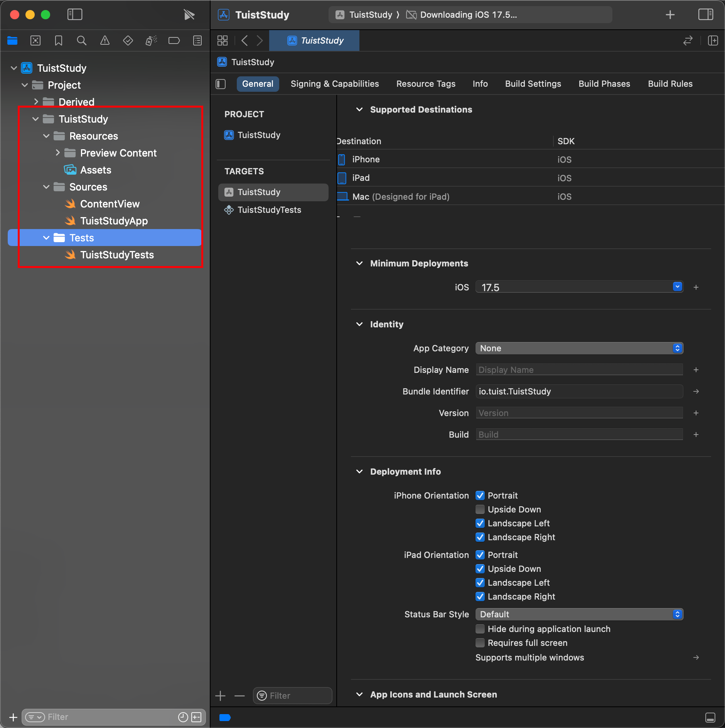Show recent files clock filter

tap(183, 717)
